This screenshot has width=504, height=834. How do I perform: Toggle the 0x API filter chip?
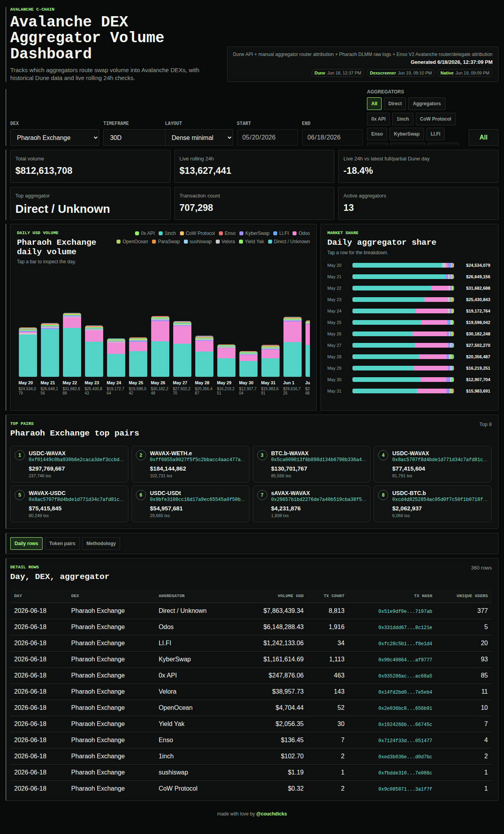coord(378,119)
